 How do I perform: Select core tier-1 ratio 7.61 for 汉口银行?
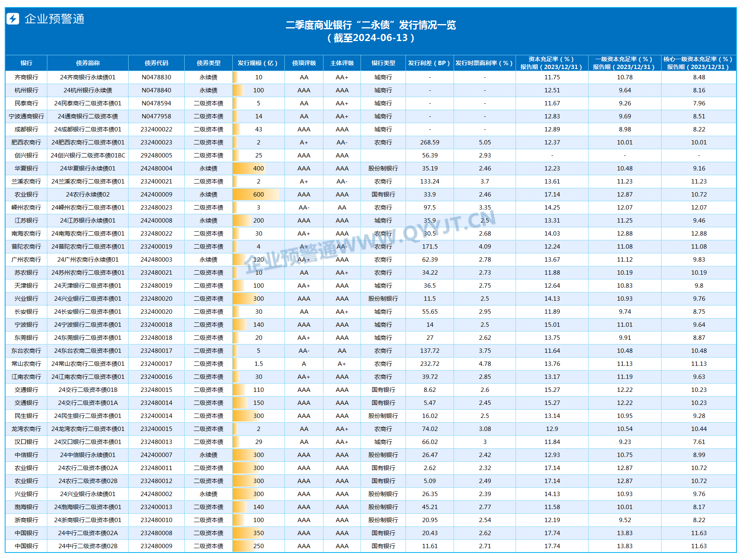tap(699, 442)
